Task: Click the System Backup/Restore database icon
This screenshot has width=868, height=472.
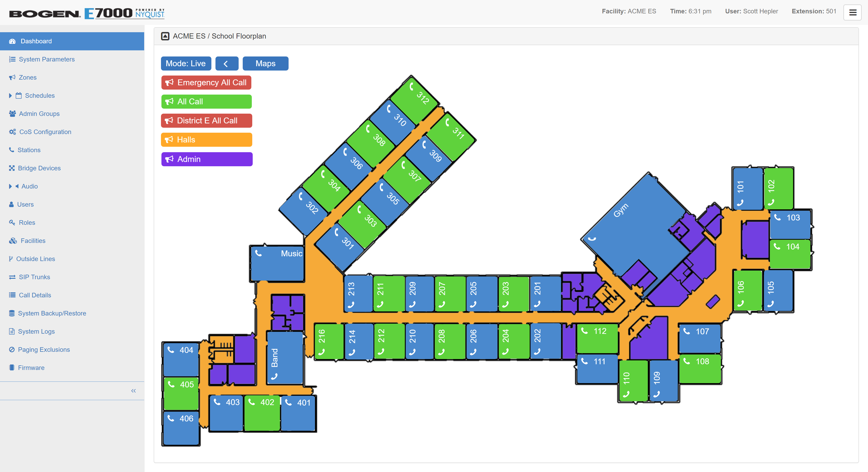Action: tap(12, 313)
